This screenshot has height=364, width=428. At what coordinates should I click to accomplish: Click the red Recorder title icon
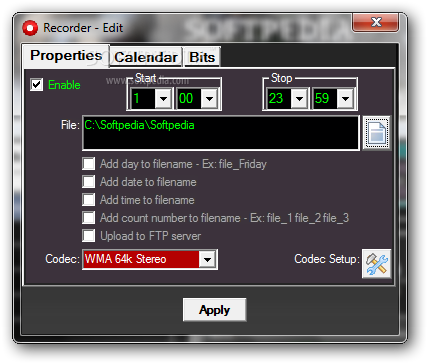(30, 28)
